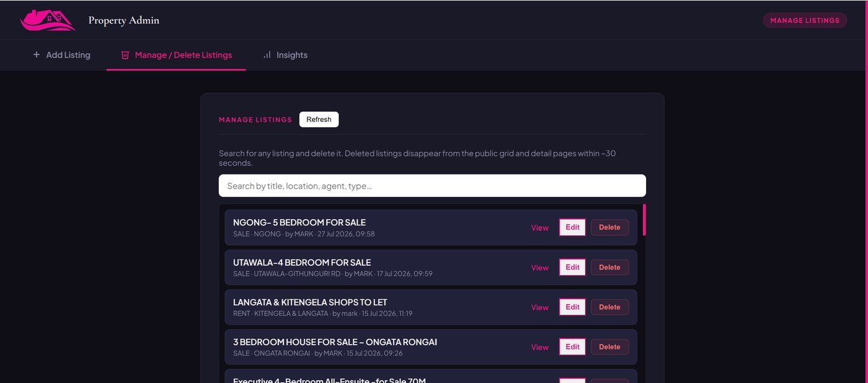This screenshot has height=383, width=868.
Task: Delete the Langata & Kitengela Shops listing
Action: click(x=609, y=307)
